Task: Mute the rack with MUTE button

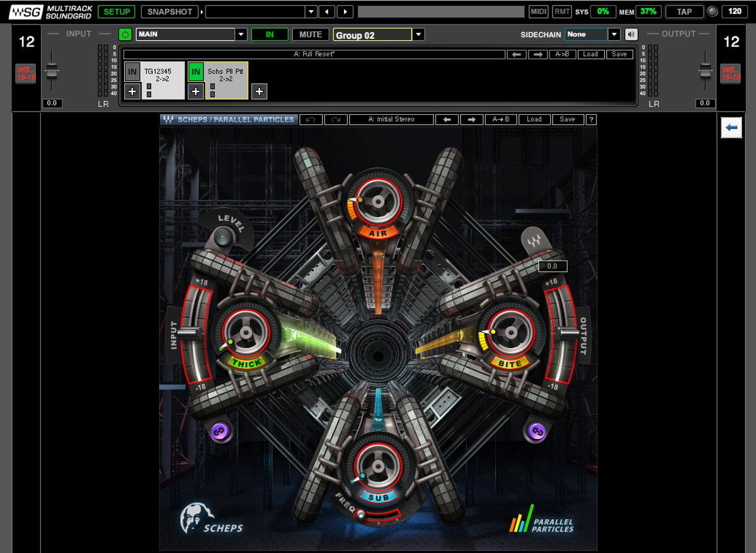Action: [311, 35]
